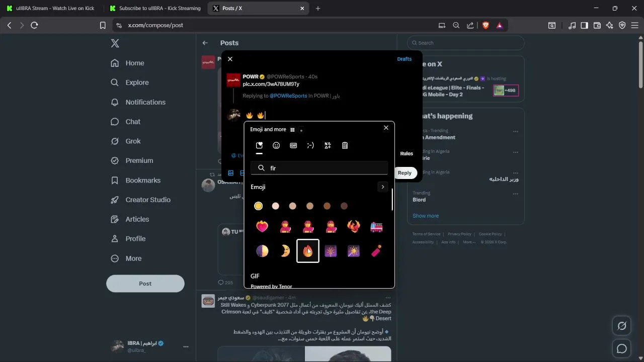Click Brave Shields lion icon
Image resolution: width=644 pixels, height=362 pixels.
click(486, 25)
